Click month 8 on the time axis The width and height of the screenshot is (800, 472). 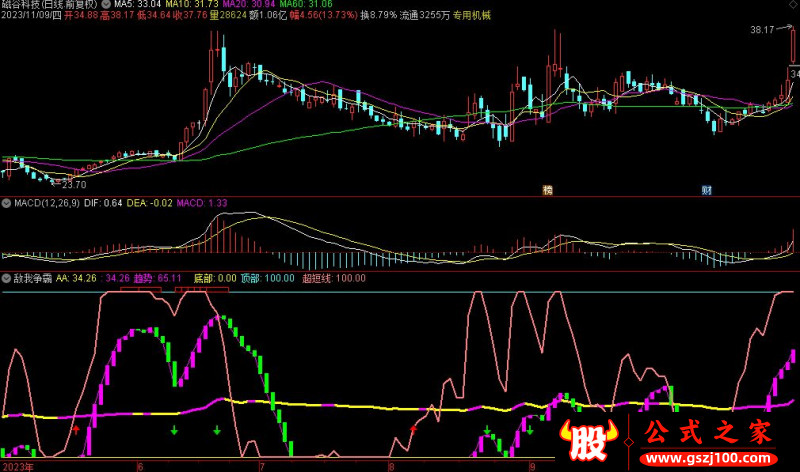click(391, 467)
